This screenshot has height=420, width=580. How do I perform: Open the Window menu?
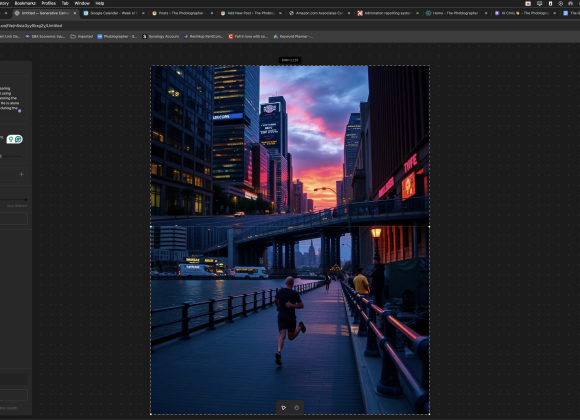tap(82, 3)
